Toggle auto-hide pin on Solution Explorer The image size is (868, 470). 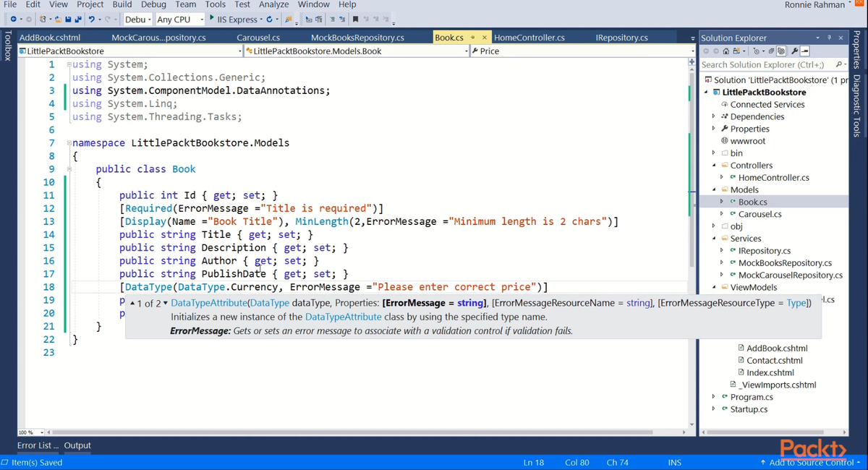[x=829, y=38]
